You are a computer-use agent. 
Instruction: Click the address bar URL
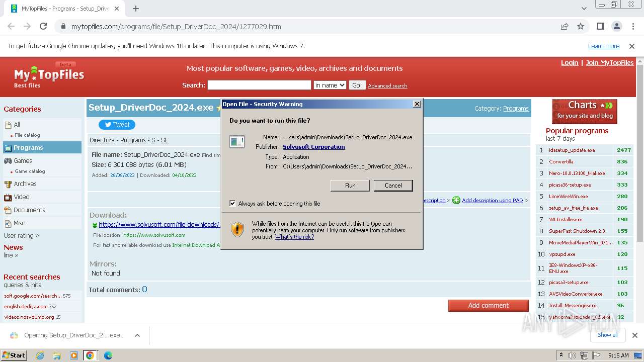(176, 26)
